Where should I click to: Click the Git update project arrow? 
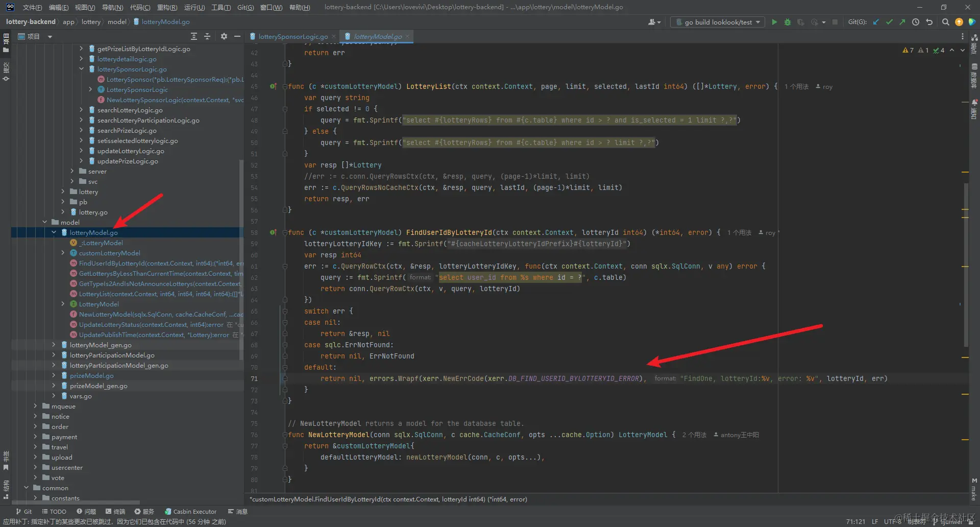click(876, 22)
